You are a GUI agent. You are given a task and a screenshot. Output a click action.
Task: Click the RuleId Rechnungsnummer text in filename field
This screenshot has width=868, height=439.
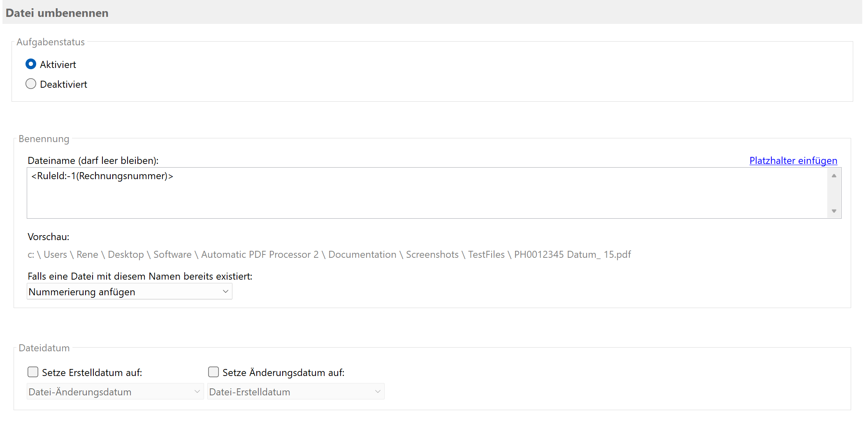pos(102,176)
